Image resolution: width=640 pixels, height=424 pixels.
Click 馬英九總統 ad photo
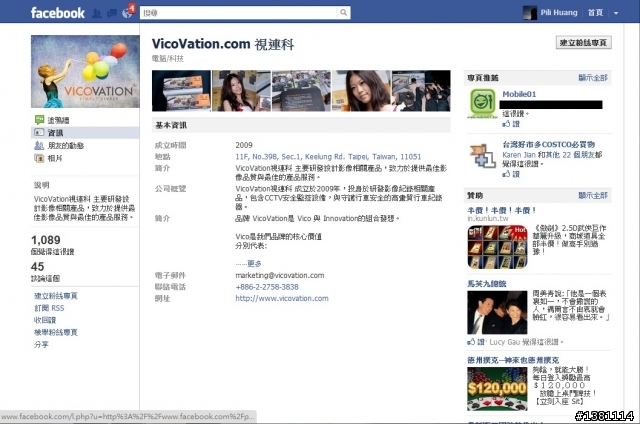(498, 312)
